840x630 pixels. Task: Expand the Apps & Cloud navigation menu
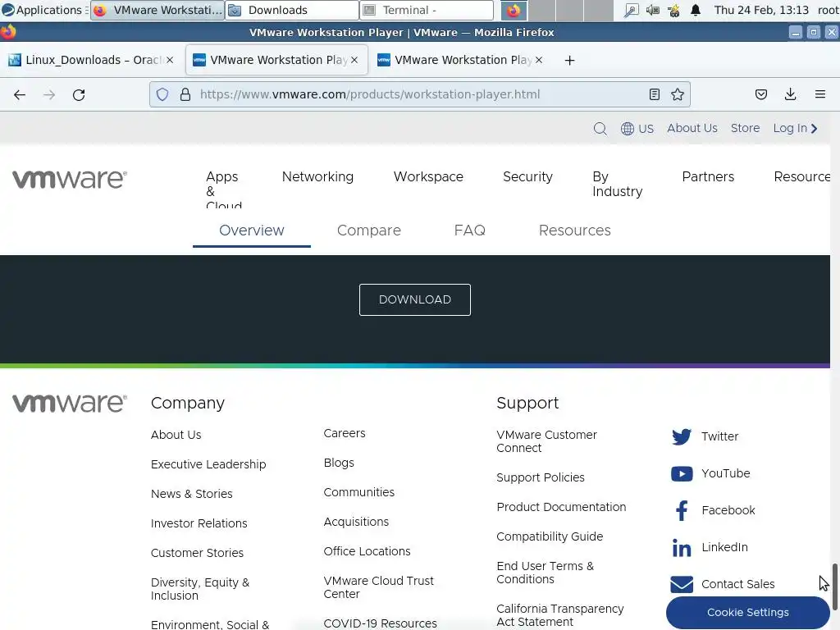tap(223, 190)
